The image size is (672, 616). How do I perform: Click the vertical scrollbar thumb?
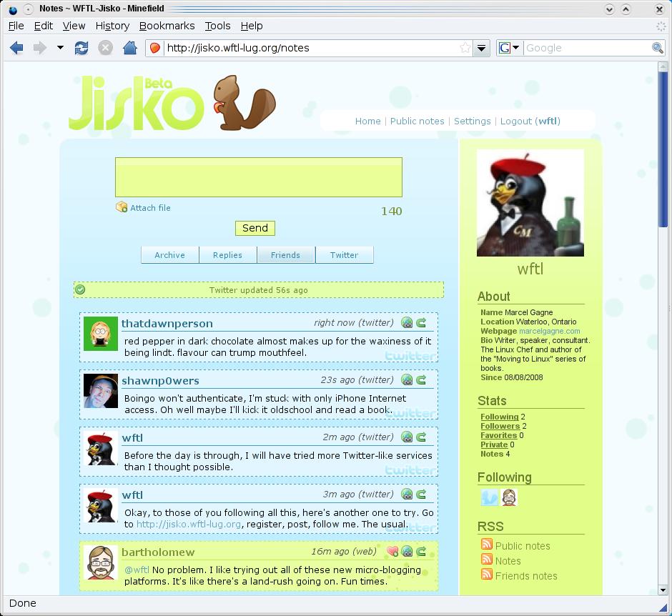pos(663,149)
